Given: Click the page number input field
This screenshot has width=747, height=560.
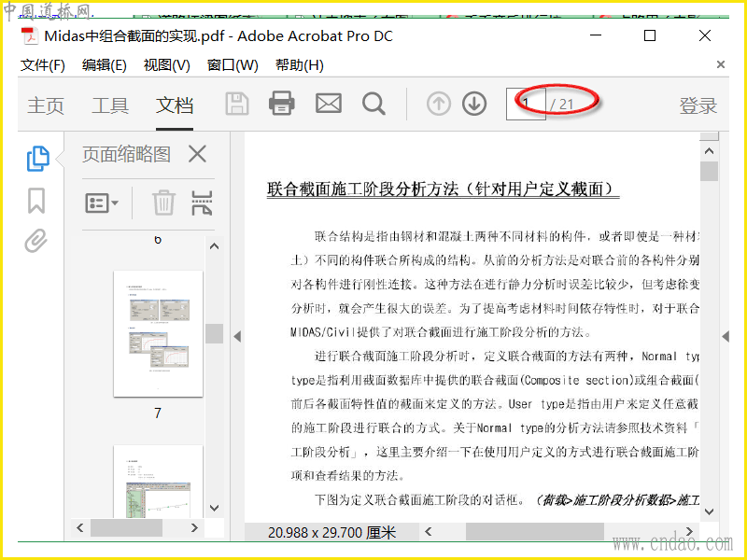Looking at the screenshot, I should pos(526,104).
